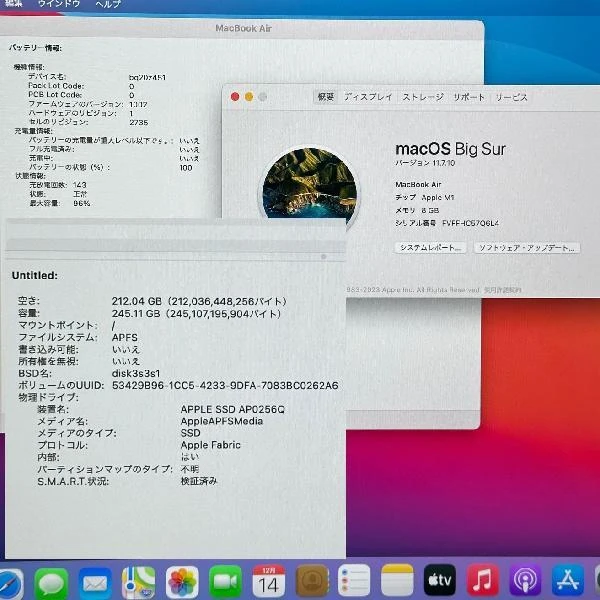Click the バージョン 11.7.10 text
Screen dimensions: 600x600
point(425,163)
